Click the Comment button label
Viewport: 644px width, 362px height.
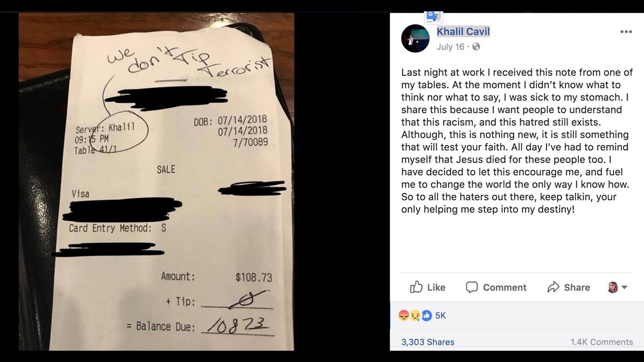click(504, 287)
